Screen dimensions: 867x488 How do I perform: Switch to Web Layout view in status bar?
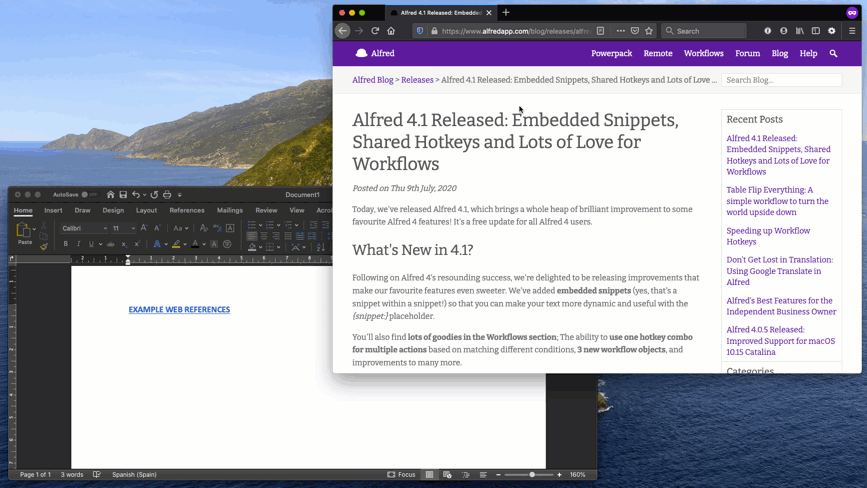[447, 474]
